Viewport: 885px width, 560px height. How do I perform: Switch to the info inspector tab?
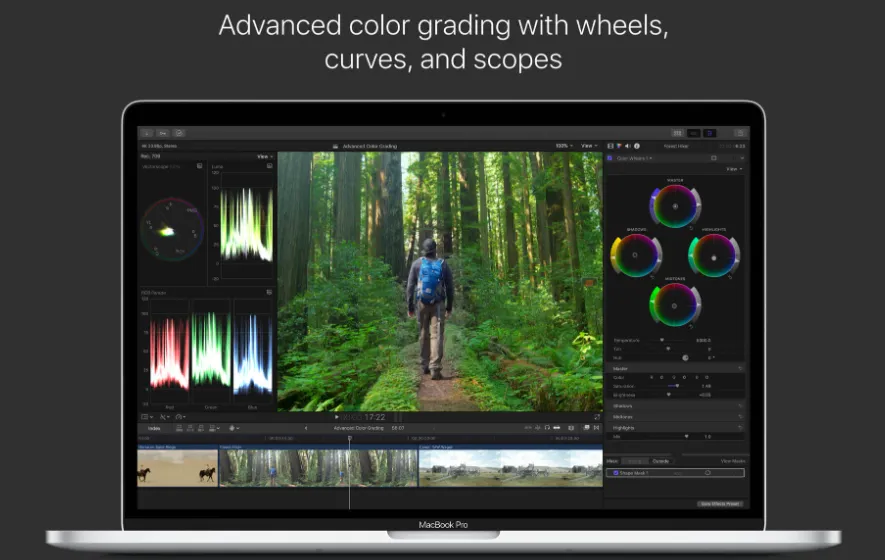coord(637,146)
